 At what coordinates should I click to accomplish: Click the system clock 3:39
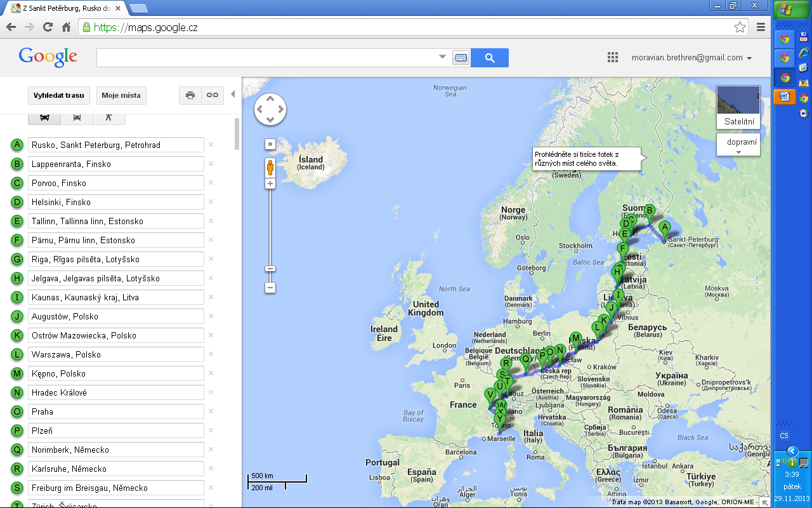point(792,474)
